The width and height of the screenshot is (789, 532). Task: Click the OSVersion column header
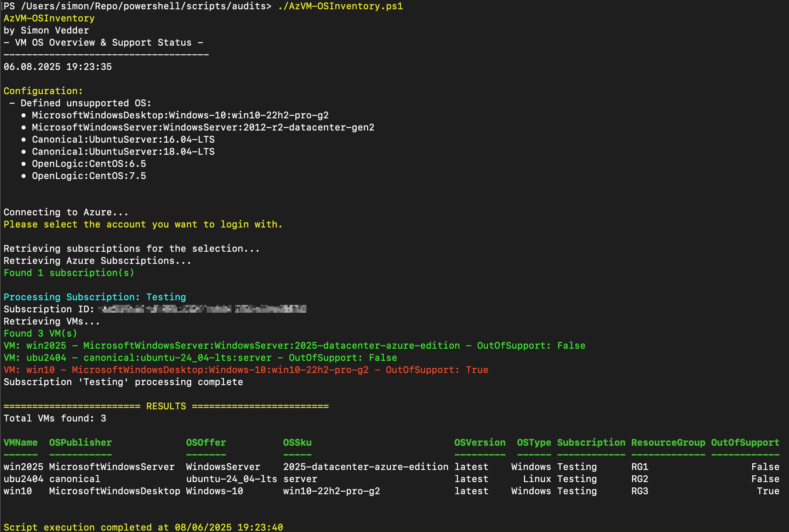480,443
